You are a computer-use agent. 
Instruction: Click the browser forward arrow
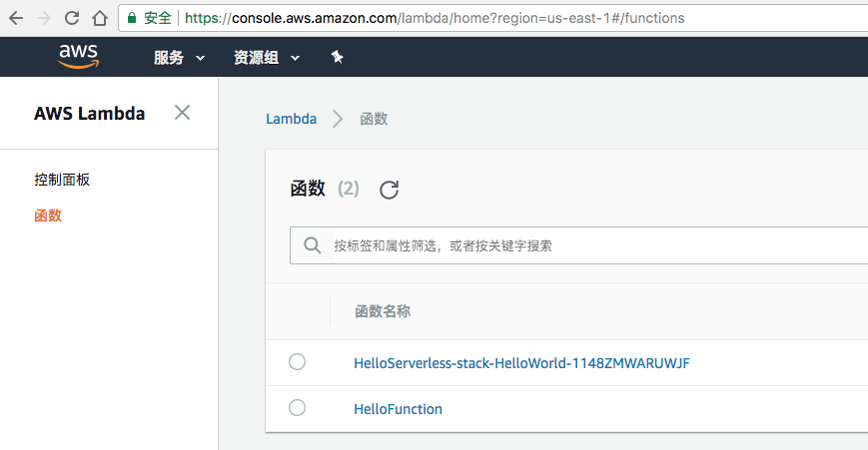pos(44,18)
